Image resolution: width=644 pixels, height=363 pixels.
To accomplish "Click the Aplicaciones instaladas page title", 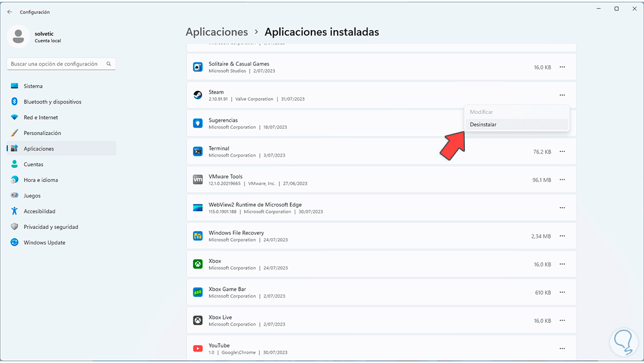I will [322, 32].
